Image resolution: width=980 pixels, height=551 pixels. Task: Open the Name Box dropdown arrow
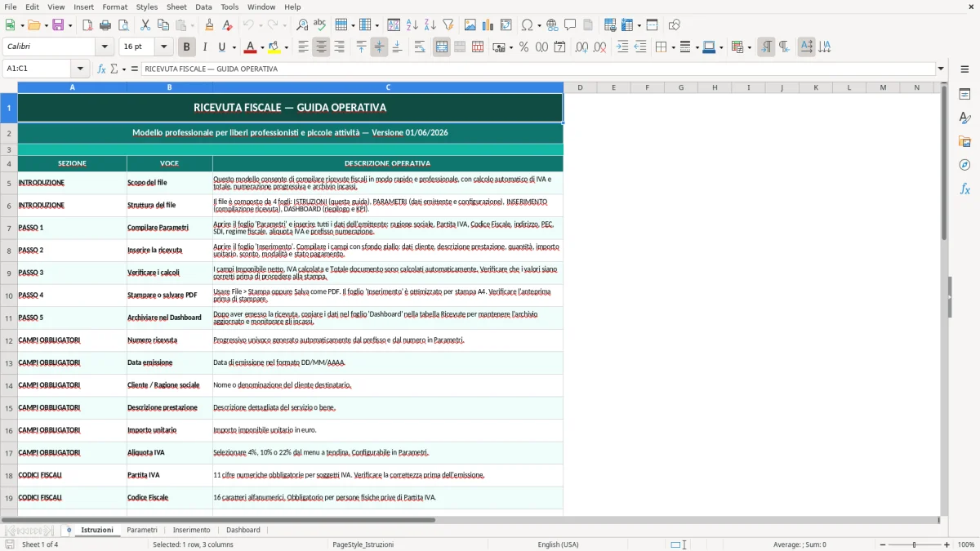(x=80, y=69)
